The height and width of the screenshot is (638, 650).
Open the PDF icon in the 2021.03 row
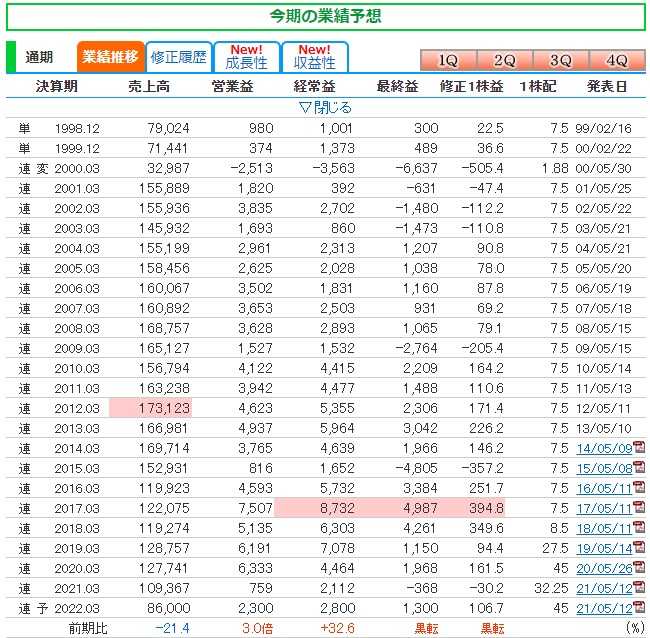tap(638, 589)
